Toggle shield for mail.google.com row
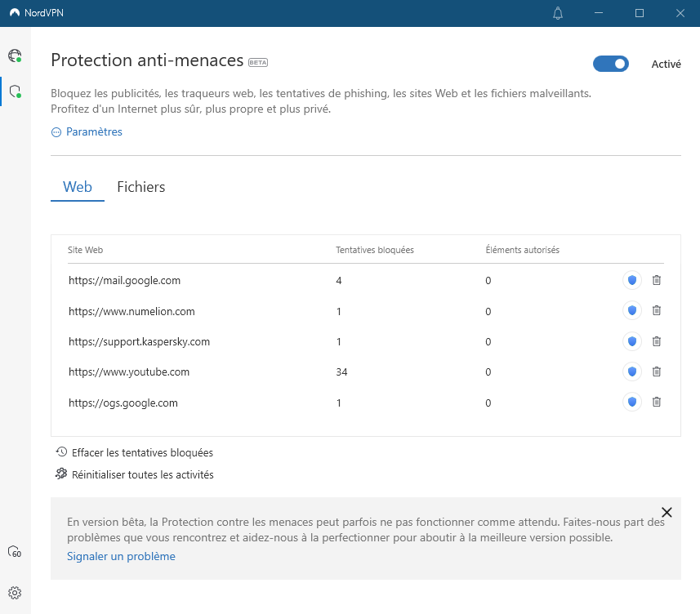 (x=632, y=280)
